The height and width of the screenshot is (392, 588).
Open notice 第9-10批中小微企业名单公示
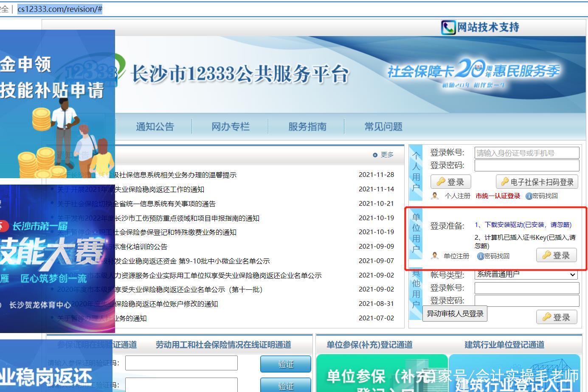(x=164, y=261)
